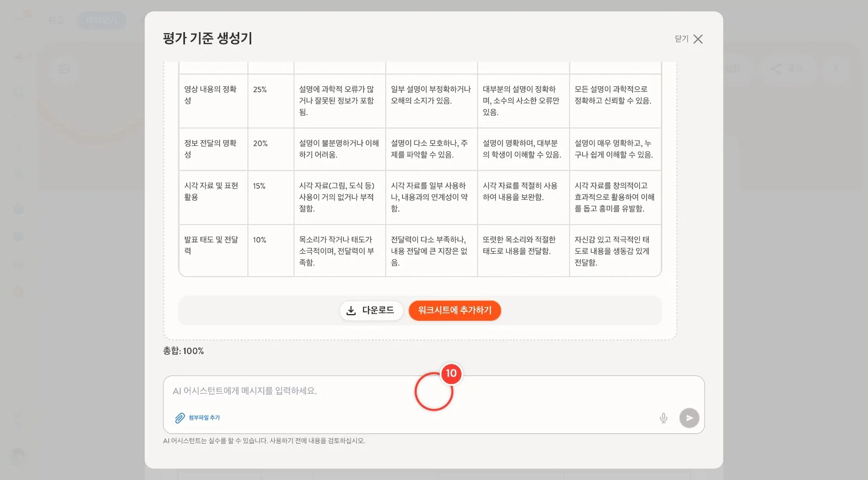Click the 20% weight cell
This screenshot has width=868, height=480.
pyautogui.click(x=271, y=149)
